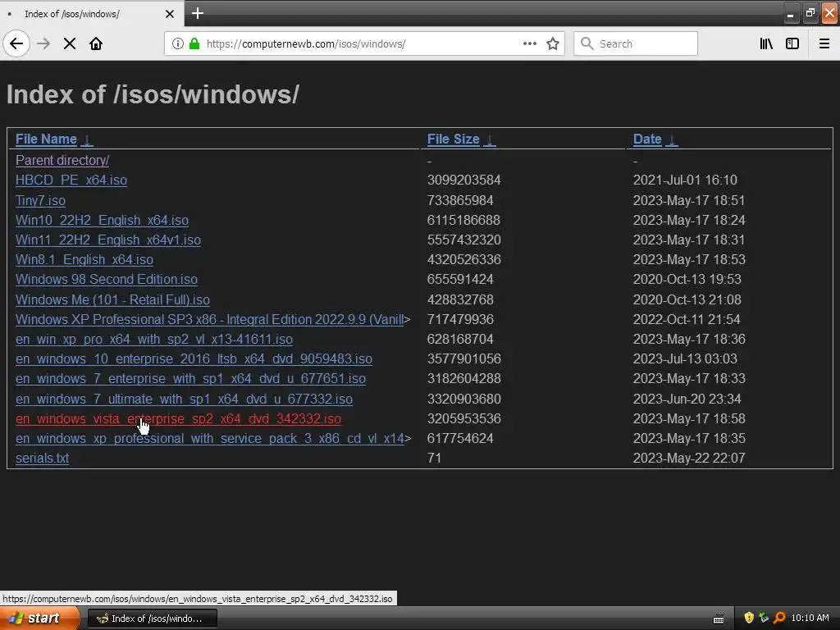Restore down the Firefox window

pos(810,14)
